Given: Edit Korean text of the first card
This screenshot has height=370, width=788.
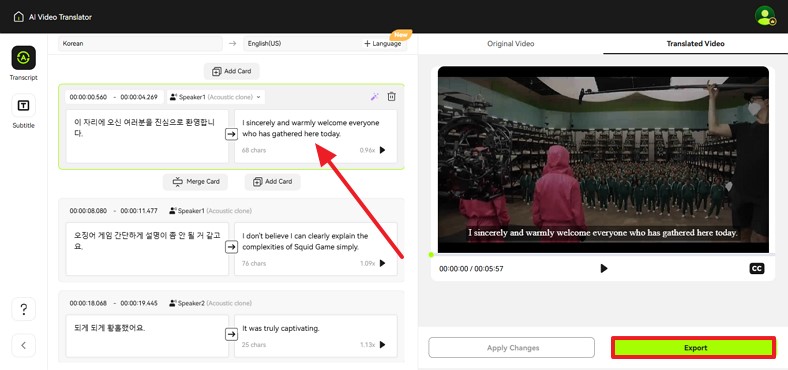Looking at the screenshot, I should [147, 136].
